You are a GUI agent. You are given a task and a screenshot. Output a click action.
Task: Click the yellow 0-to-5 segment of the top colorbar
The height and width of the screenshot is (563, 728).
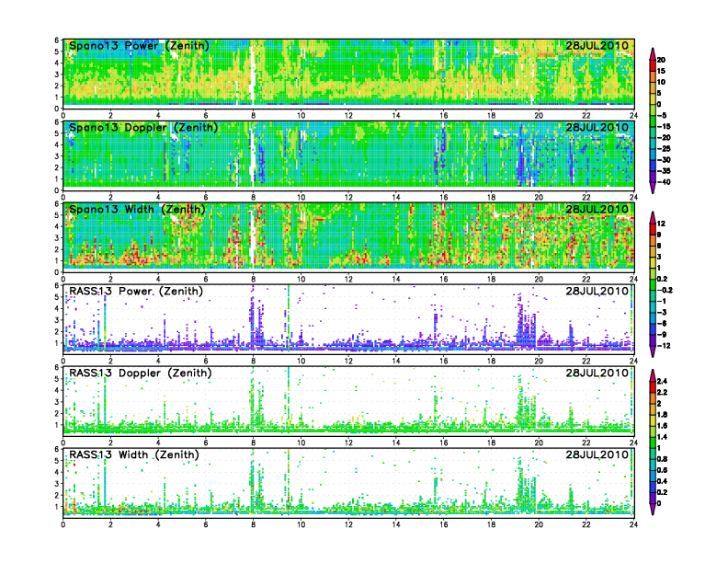point(653,99)
